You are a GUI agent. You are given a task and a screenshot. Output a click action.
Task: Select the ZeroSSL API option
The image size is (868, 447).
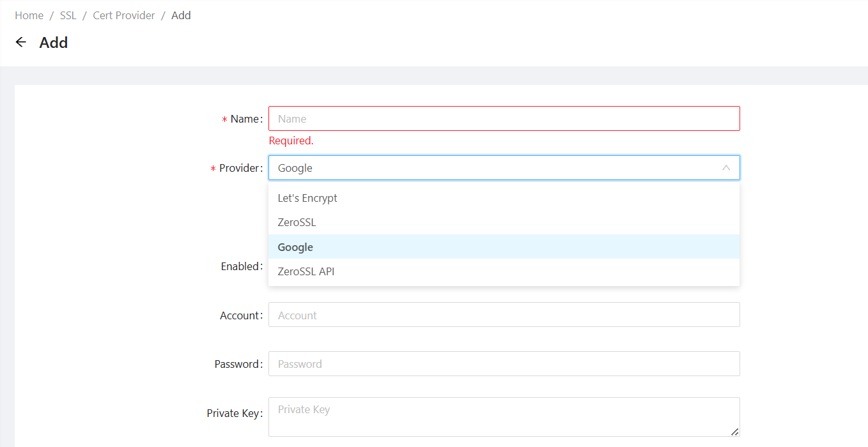(x=306, y=271)
